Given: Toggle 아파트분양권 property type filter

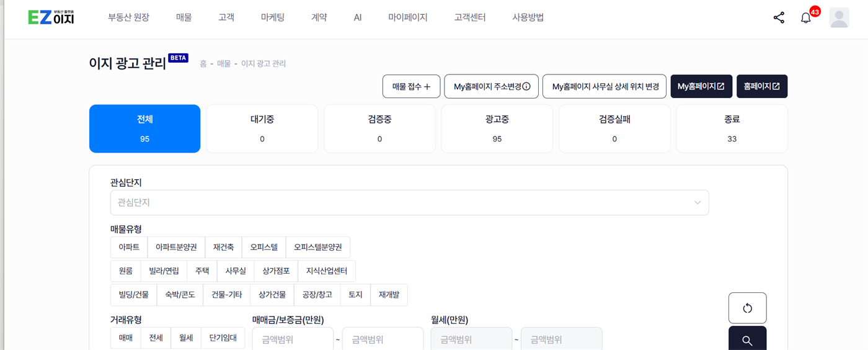Looking at the screenshot, I should [176, 247].
